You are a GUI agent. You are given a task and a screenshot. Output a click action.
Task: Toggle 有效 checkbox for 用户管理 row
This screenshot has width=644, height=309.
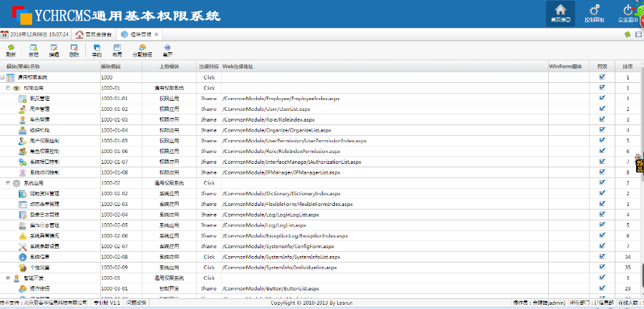[x=602, y=109]
